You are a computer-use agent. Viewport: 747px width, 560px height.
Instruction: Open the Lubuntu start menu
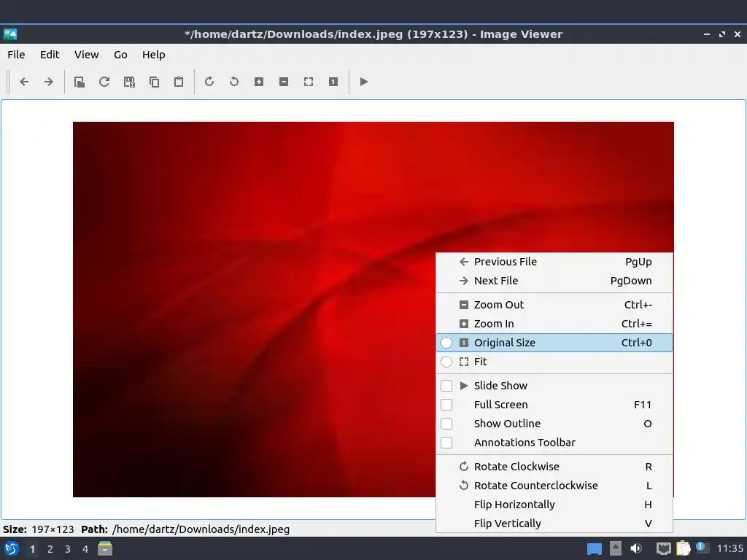[12, 549]
